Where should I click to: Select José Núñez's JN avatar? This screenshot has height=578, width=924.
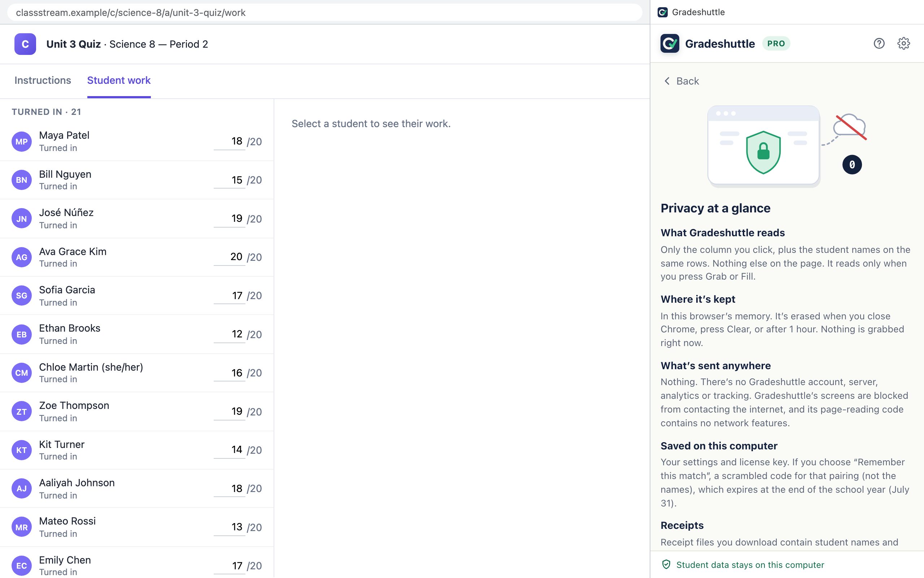[21, 219]
